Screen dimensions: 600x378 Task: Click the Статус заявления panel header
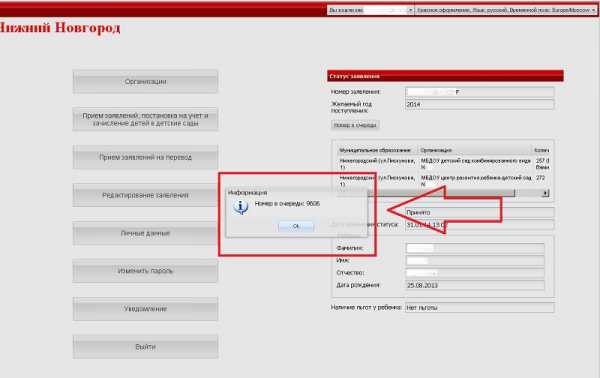click(445, 76)
